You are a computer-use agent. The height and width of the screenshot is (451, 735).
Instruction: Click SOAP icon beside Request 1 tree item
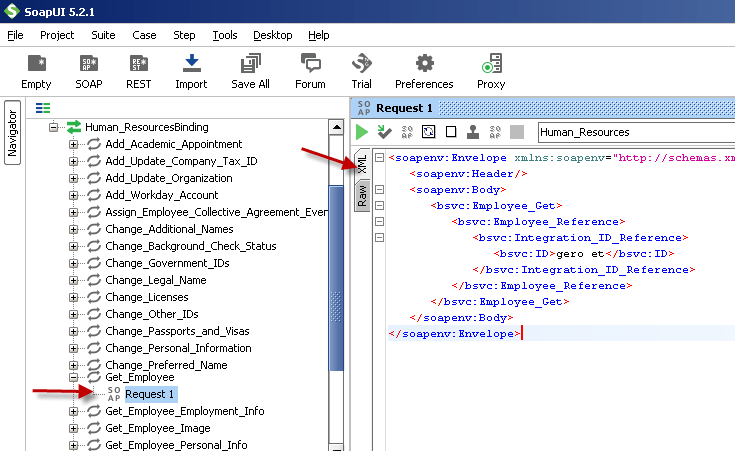[114, 394]
